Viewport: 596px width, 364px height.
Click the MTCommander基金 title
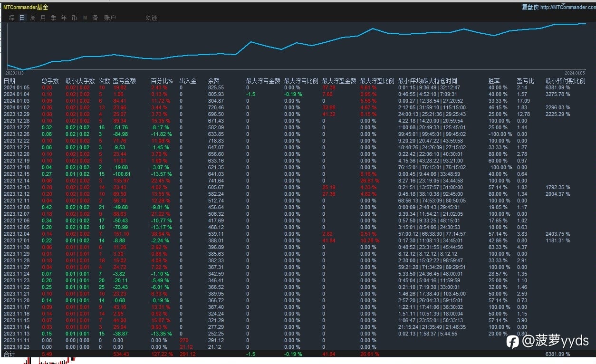pos(26,7)
